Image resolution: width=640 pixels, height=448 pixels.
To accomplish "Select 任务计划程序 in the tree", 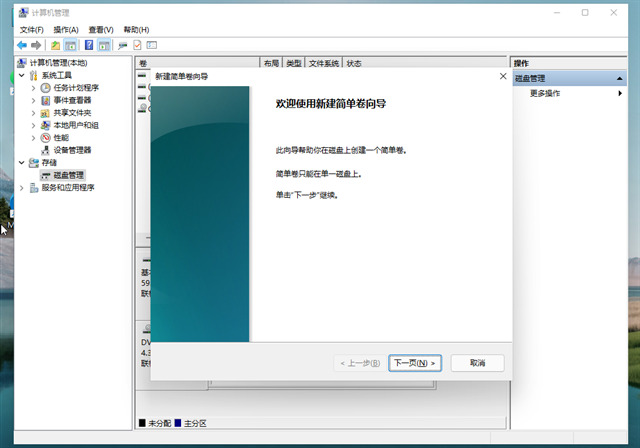I will point(75,88).
